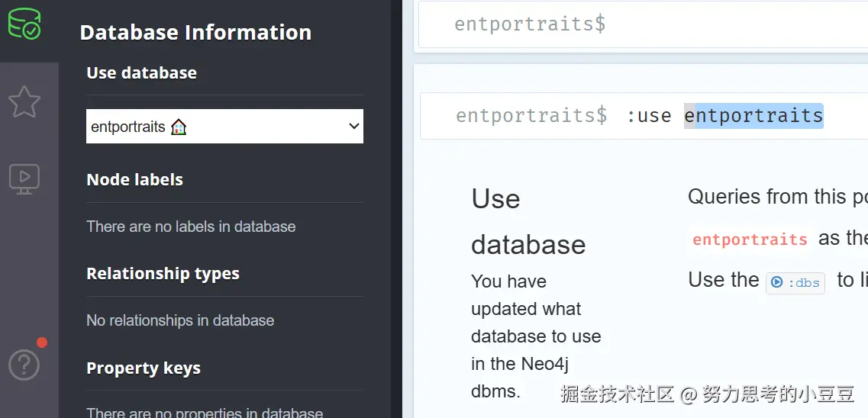The image size is (868, 418).
Task: Click the red entportraits code label
Action: tap(750, 240)
